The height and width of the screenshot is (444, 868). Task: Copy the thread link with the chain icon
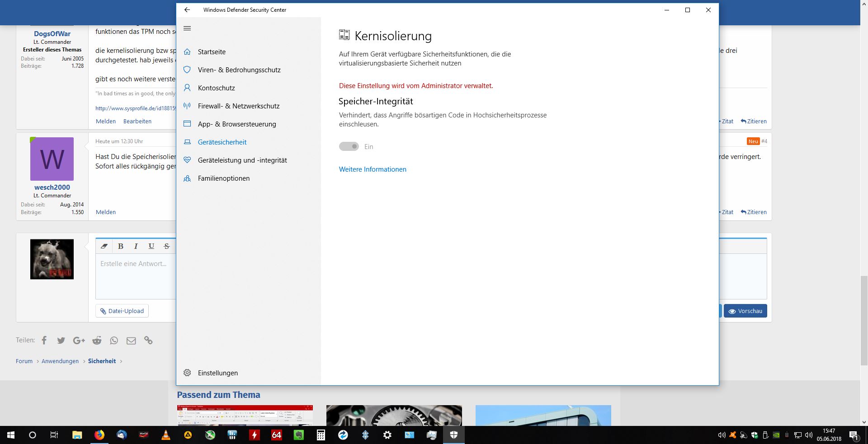pos(148,341)
